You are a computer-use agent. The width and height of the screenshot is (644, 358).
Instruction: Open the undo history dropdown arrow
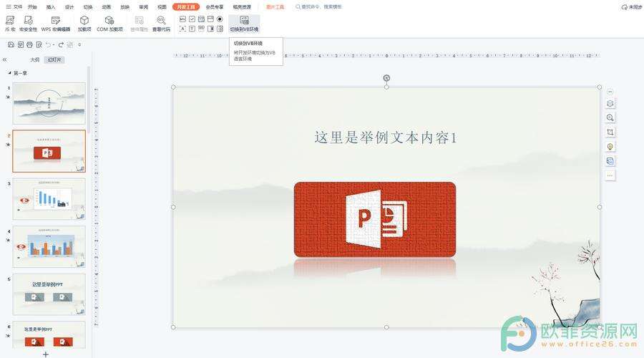[54, 45]
